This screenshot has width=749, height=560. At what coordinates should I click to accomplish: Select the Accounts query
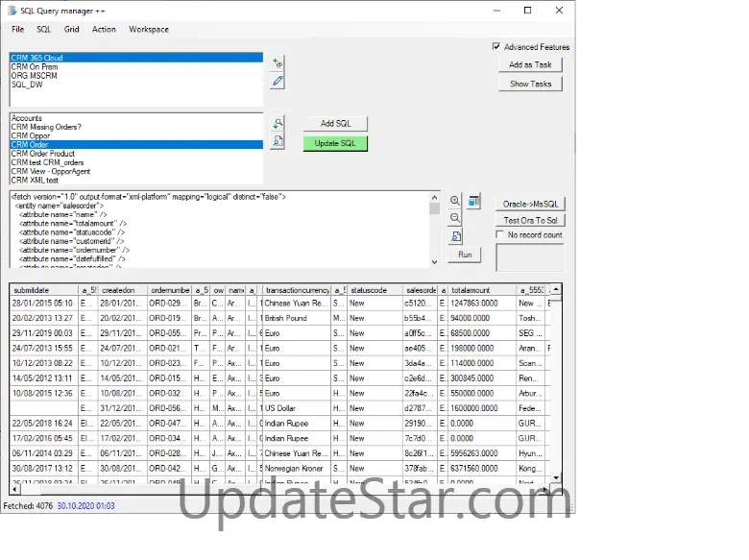(x=136, y=118)
